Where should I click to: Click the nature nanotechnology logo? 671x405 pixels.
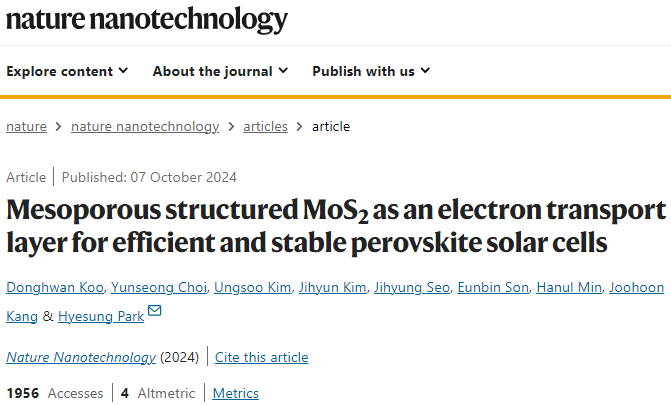tap(147, 20)
